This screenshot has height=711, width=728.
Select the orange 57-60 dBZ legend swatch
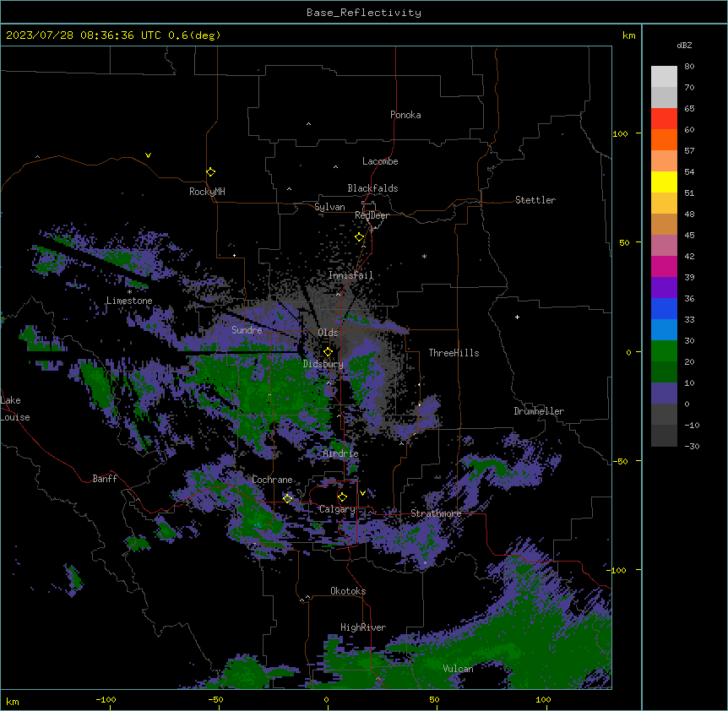coord(664,139)
